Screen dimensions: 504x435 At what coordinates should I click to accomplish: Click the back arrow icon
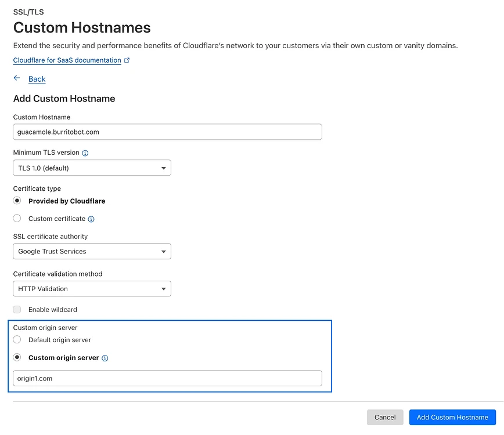point(17,78)
